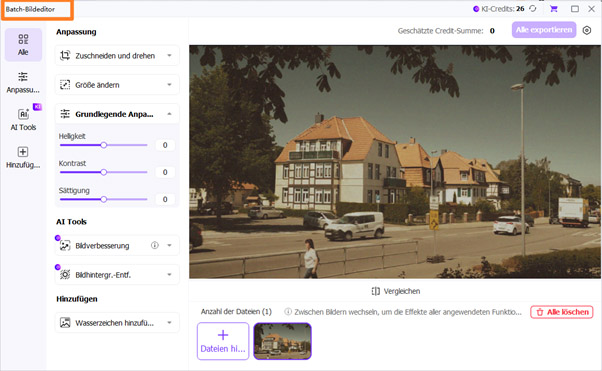Open the Anpassung sidebar tab
The width and height of the screenshot is (602, 371).
23,83
